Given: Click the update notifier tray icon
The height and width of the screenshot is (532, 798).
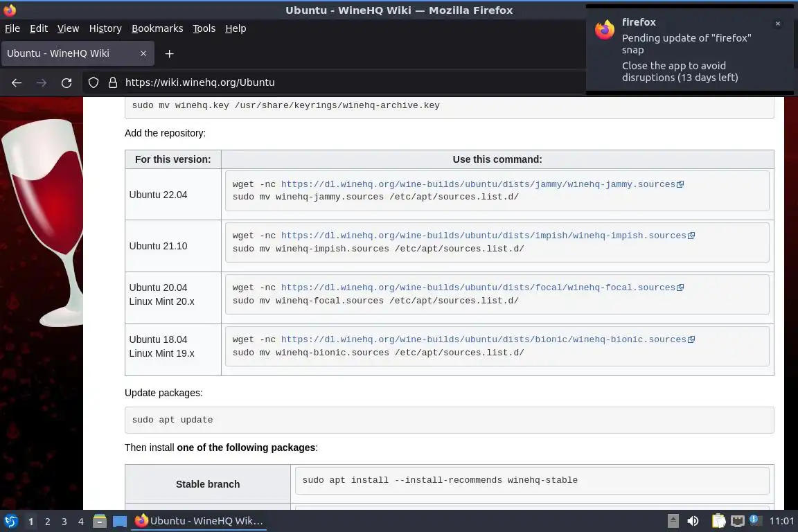Looking at the screenshot, I should click(x=755, y=520).
